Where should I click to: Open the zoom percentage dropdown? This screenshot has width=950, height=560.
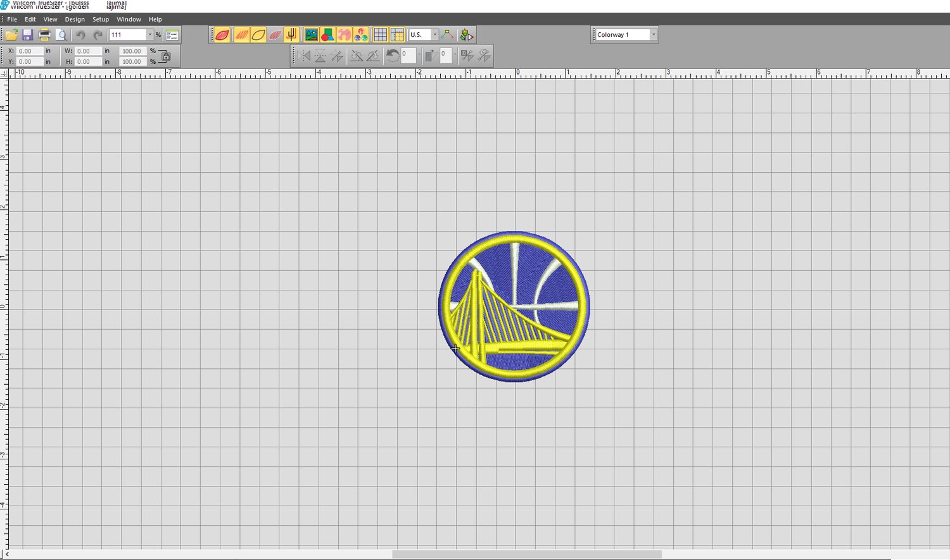pos(150,35)
